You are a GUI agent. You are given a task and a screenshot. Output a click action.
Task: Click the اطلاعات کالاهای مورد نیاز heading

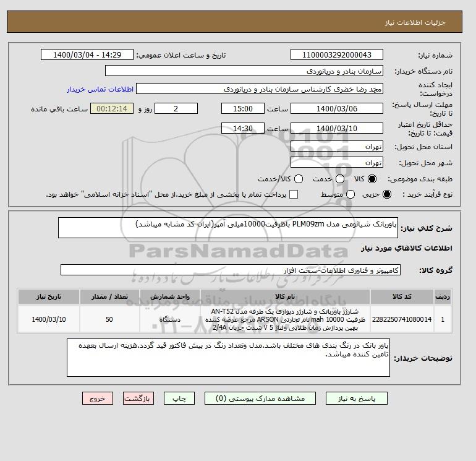407,248
